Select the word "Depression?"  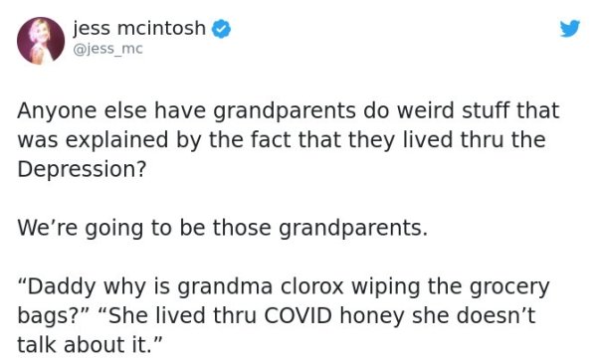pos(82,169)
